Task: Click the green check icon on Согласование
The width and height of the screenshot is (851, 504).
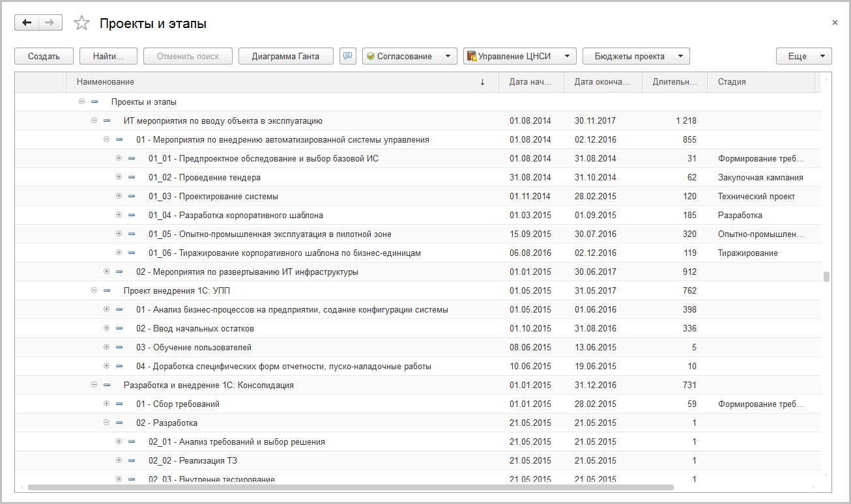Action: coord(371,56)
